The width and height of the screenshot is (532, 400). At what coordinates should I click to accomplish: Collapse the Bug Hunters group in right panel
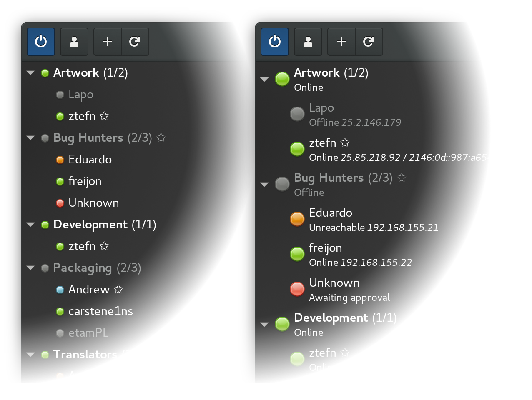(x=264, y=184)
